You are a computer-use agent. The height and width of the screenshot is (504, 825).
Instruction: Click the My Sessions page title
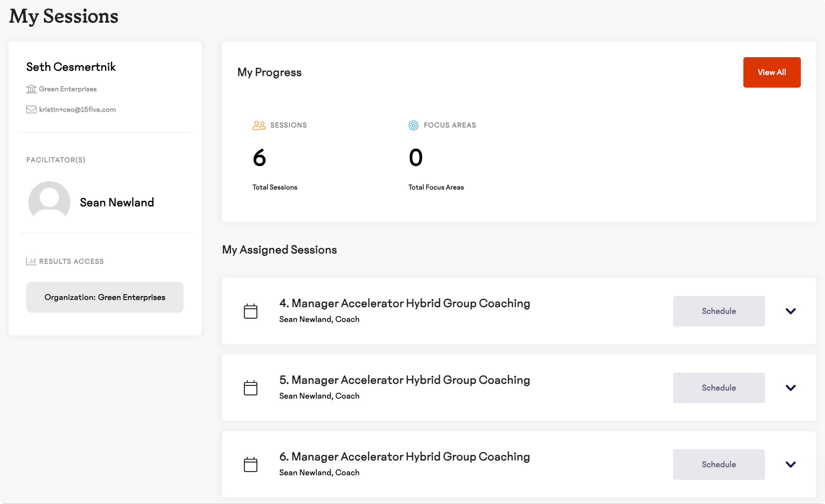pos(64,16)
